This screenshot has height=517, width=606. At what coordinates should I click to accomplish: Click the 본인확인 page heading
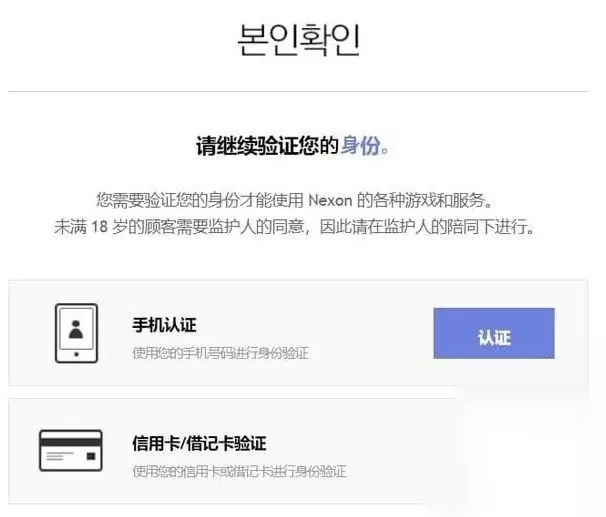[299, 40]
